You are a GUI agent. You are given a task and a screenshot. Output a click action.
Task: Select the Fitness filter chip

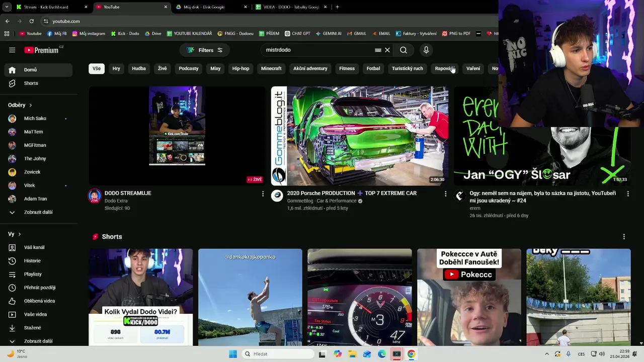[x=347, y=68]
